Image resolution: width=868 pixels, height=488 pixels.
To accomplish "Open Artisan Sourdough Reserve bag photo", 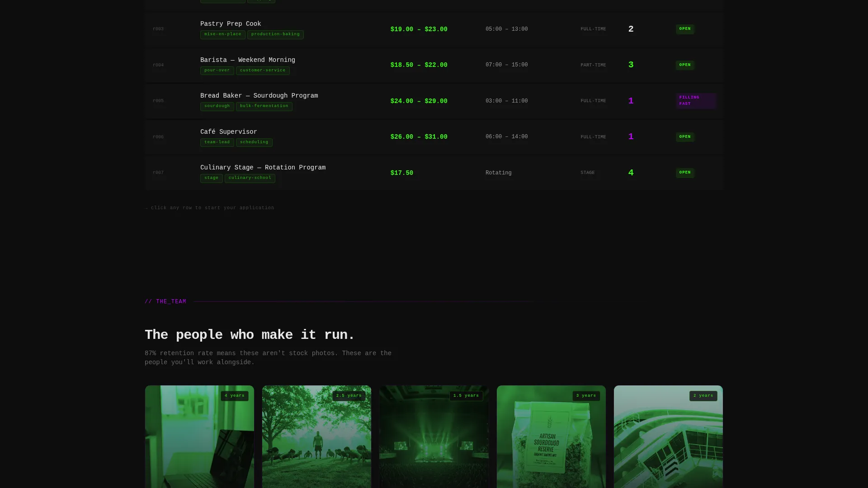I will point(551,436).
